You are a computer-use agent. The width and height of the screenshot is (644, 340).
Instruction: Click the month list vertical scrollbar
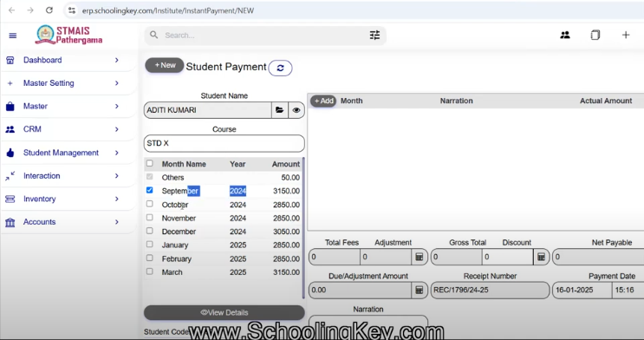[303, 227]
